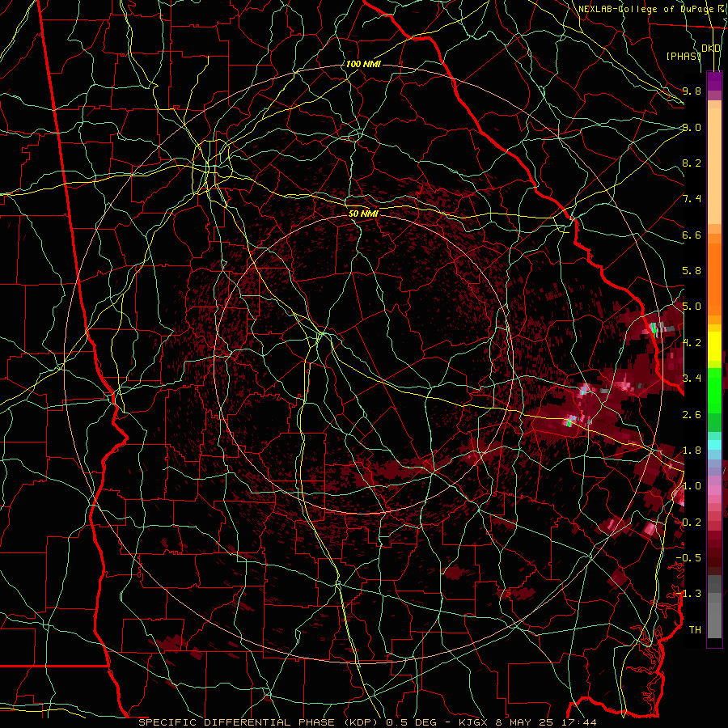Select the 5.0 legend label
Screen dimensions: 728x728
click(x=692, y=307)
